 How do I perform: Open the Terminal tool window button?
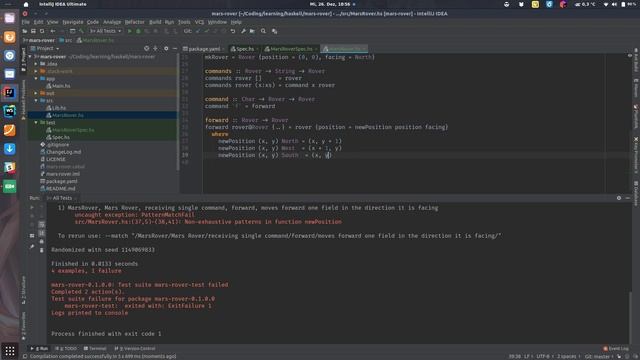[95, 349]
